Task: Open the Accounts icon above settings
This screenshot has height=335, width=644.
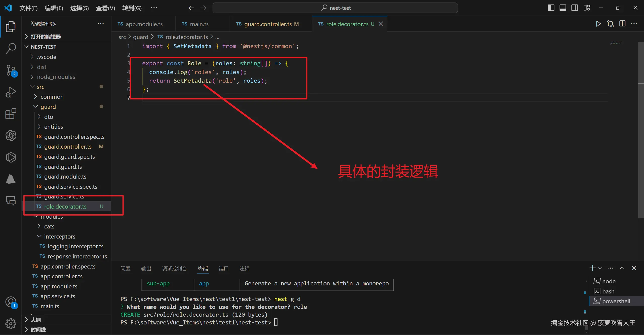Action: tap(11, 302)
